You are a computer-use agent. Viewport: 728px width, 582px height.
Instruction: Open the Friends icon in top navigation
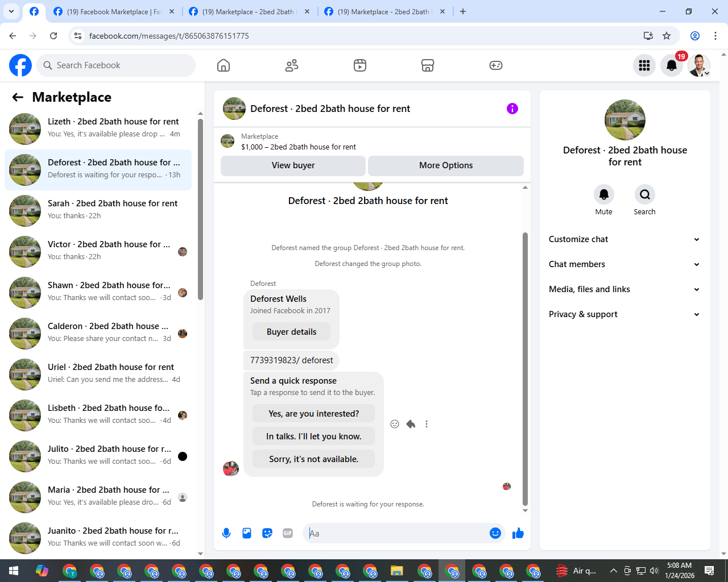[292, 65]
